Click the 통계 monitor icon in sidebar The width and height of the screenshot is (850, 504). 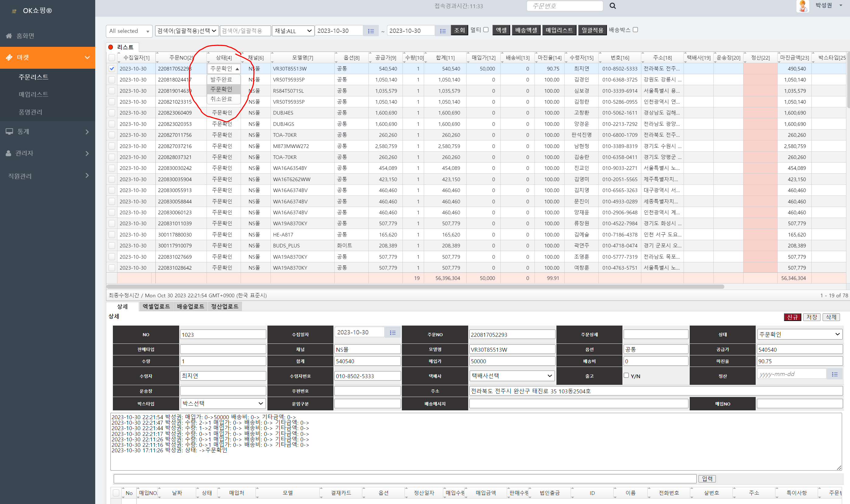pyautogui.click(x=9, y=131)
